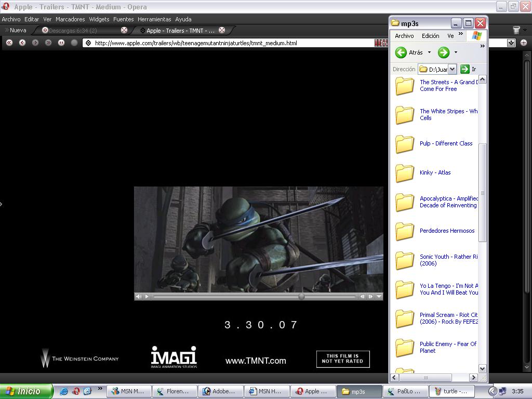The width and height of the screenshot is (532, 399).
Task: Open Herramientas menu in Opera
Action: click(154, 19)
